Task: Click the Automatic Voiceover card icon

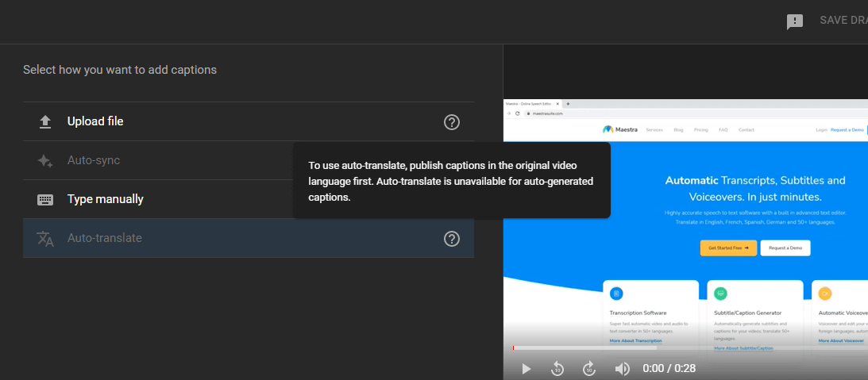Action: coord(825,294)
